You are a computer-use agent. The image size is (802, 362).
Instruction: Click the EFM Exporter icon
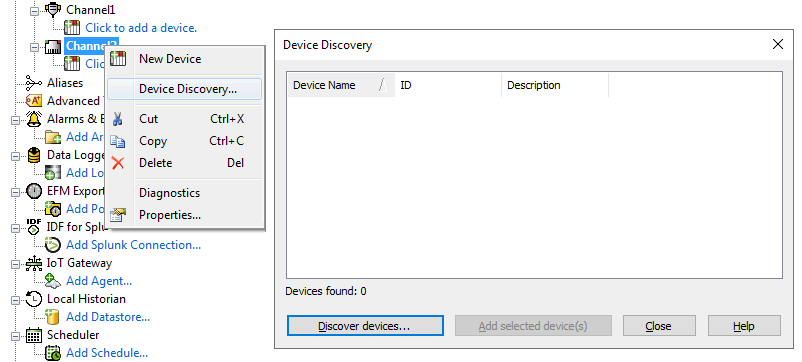click(34, 191)
